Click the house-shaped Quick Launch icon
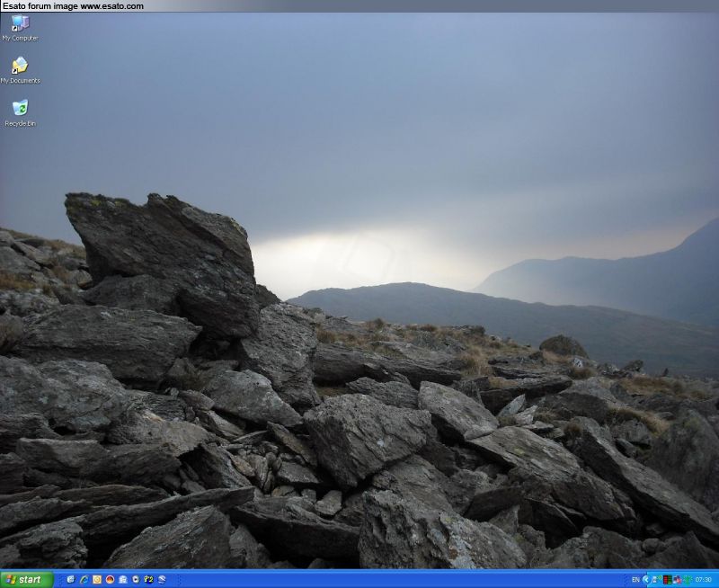The image size is (719, 588). (x=122, y=580)
